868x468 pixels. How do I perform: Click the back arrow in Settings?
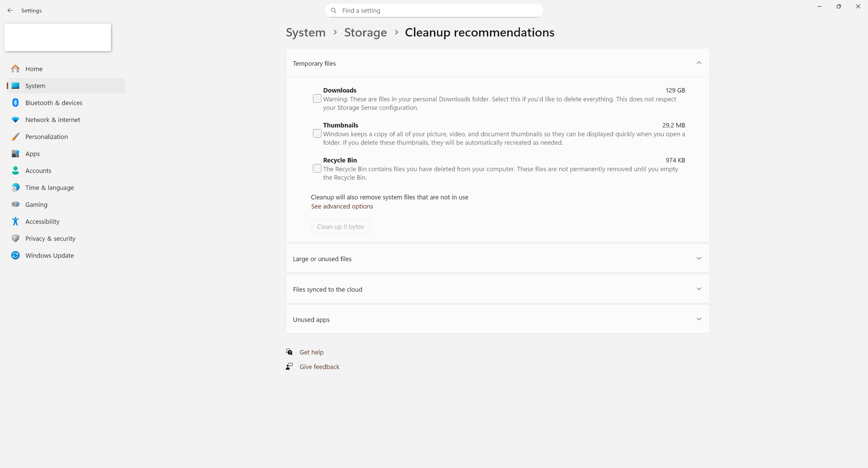10,11
